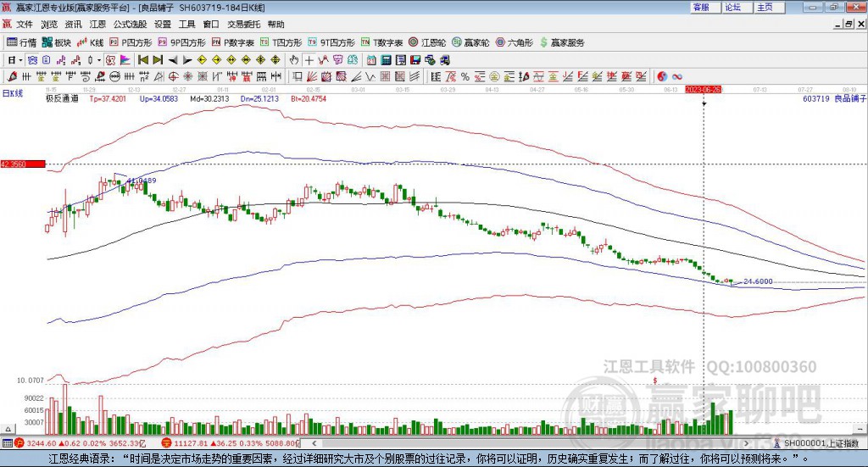This screenshot has height=467, width=868.
Task: Open the 浏览 menu
Action: tap(48, 25)
